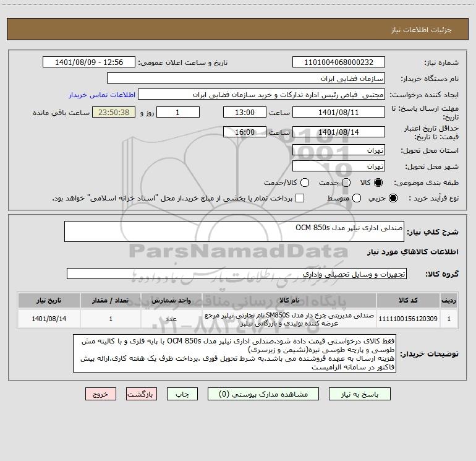Viewport: 476px width, 461px height.
Task: Click the delivery province field تهران
Action: click(339, 150)
